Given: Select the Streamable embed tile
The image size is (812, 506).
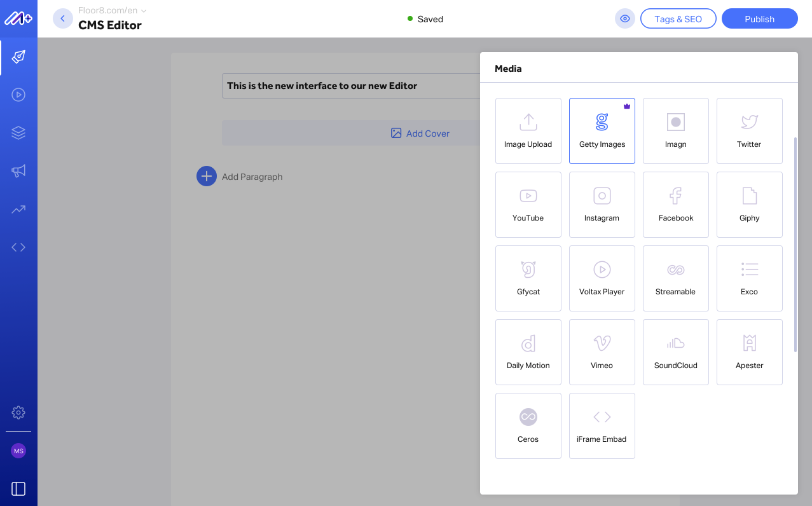Looking at the screenshot, I should [x=675, y=278].
